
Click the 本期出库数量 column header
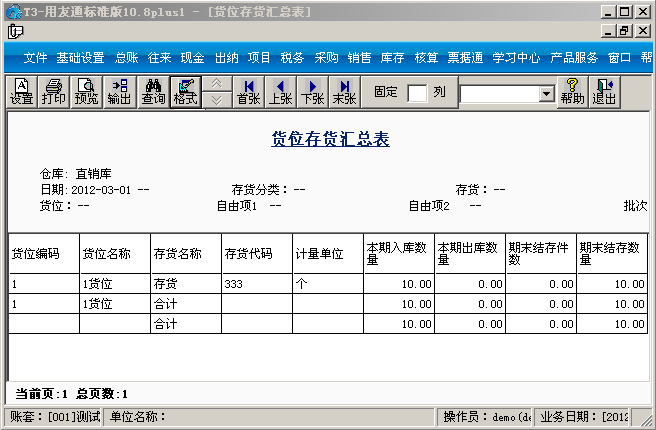[x=470, y=253]
